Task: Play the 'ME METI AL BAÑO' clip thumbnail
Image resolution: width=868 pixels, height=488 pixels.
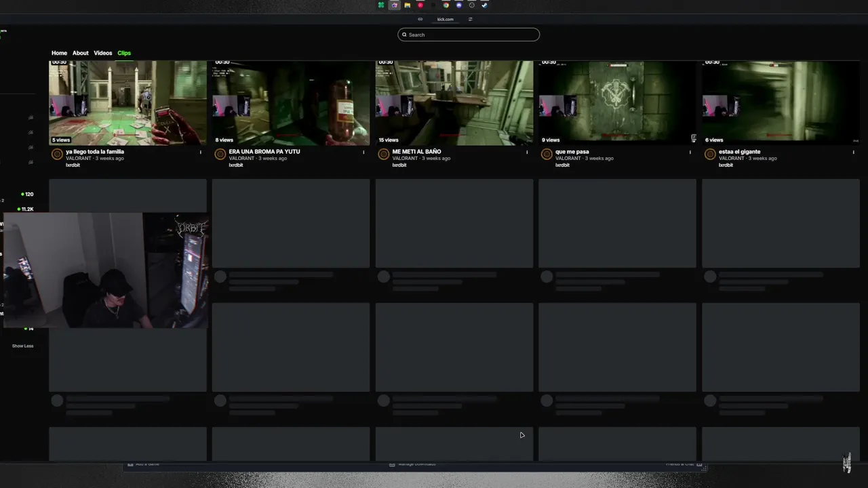Action: tap(454, 102)
